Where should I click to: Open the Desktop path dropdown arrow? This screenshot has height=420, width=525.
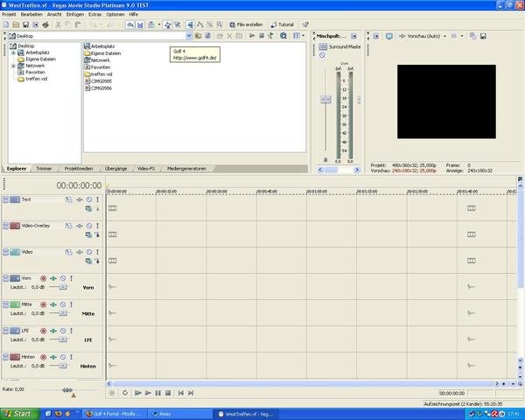point(189,36)
